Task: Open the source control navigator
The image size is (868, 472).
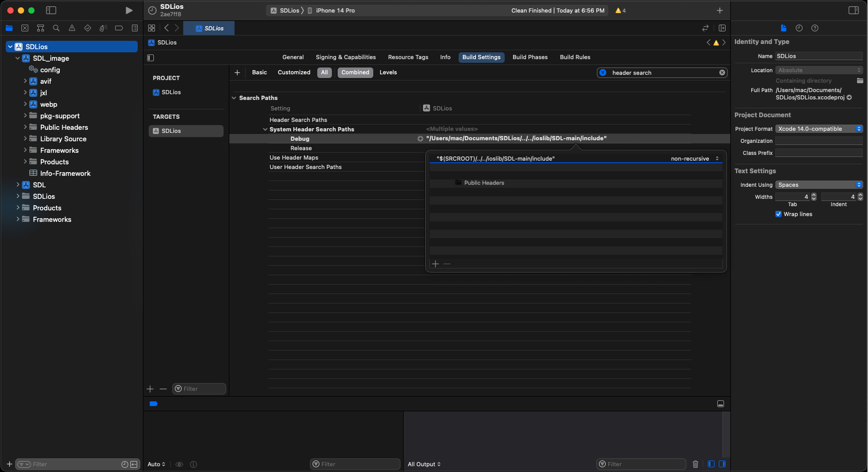Action: 25,28
